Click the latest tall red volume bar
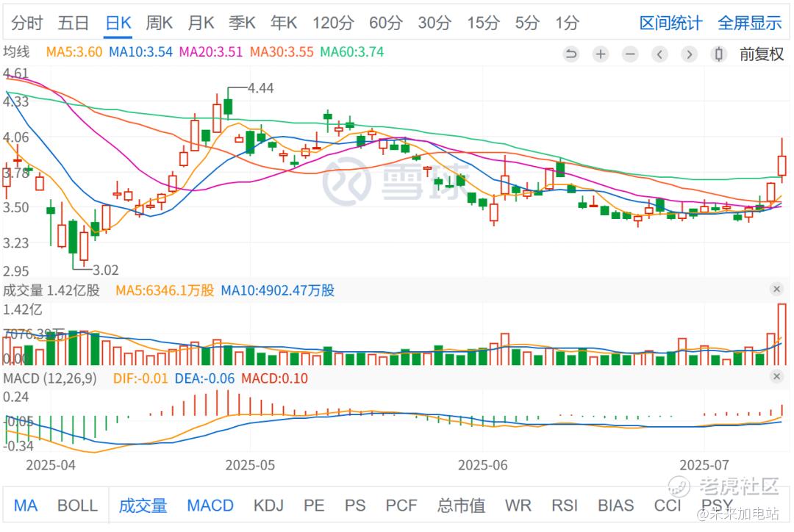 (x=782, y=334)
